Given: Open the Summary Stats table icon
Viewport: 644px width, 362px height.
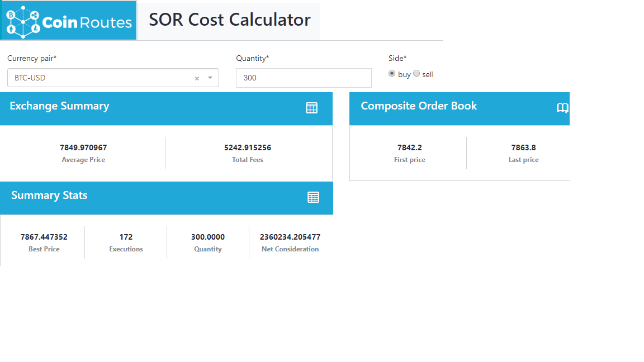Looking at the screenshot, I should [314, 197].
